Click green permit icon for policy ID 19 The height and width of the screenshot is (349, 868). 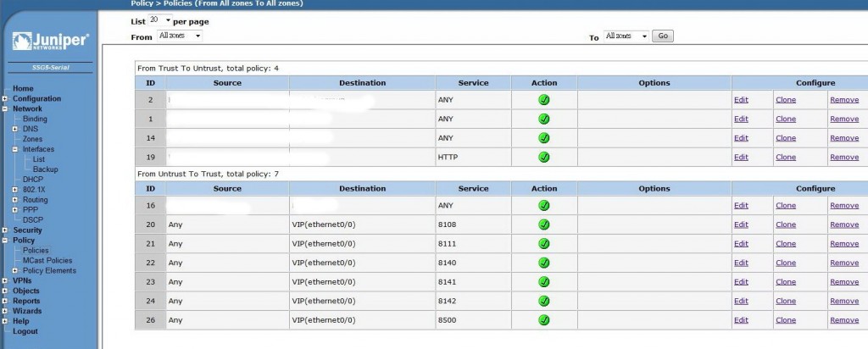click(x=543, y=157)
